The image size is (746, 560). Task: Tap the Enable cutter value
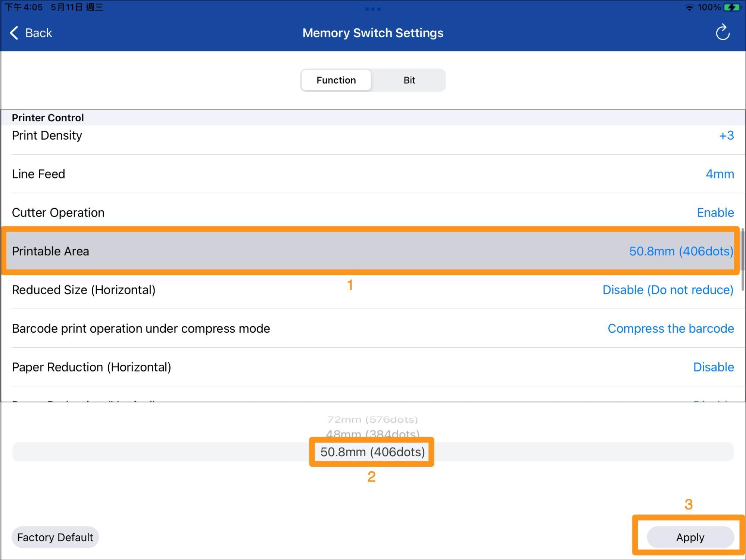(715, 212)
